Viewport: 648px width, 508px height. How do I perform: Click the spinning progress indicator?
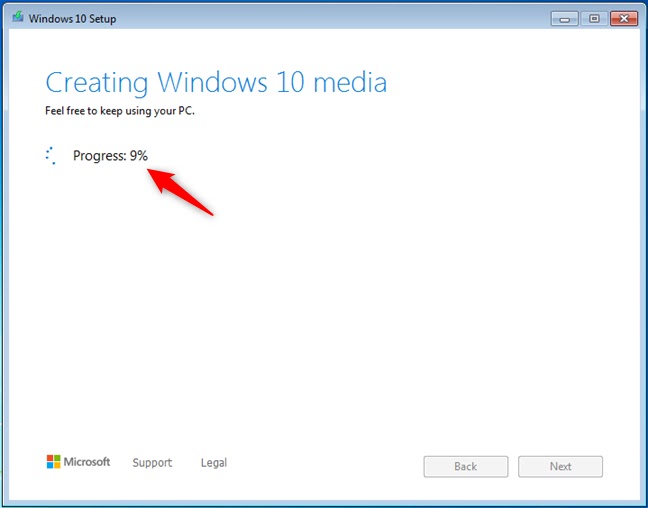[x=50, y=156]
